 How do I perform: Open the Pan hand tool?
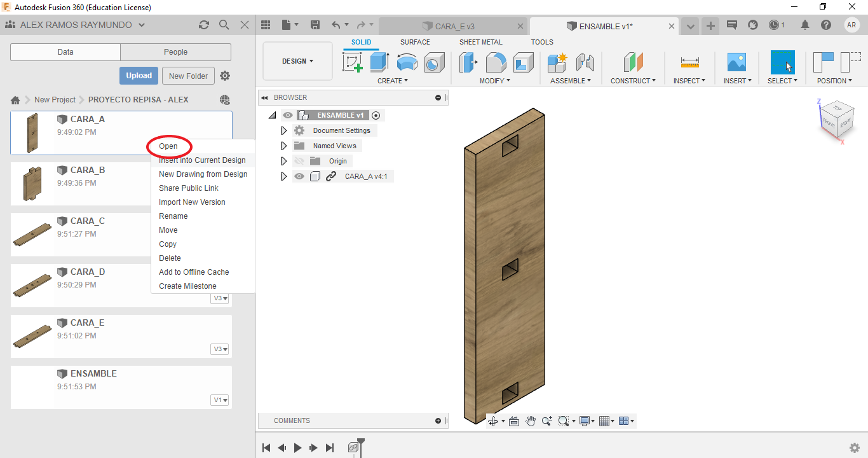530,421
